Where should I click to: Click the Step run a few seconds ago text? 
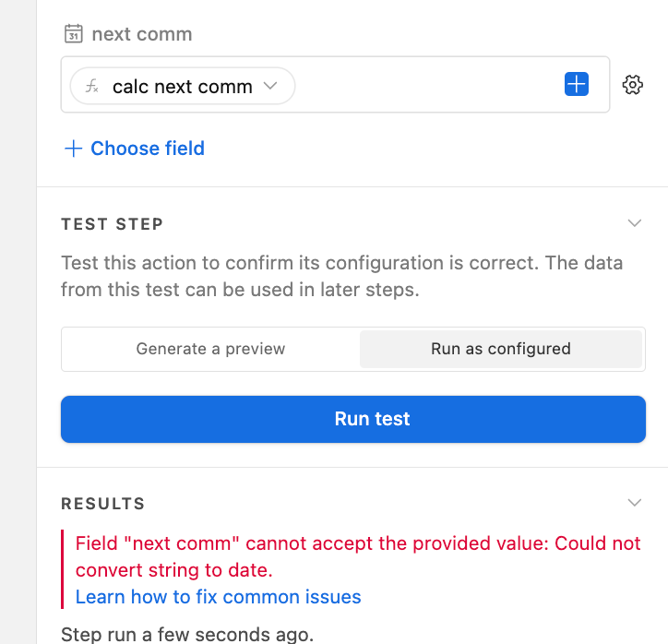(x=187, y=634)
